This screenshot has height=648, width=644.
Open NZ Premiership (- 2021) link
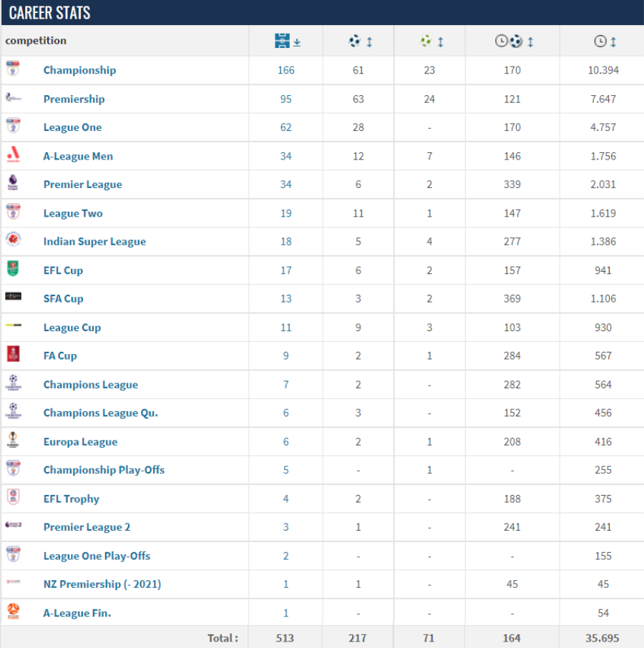(102, 584)
